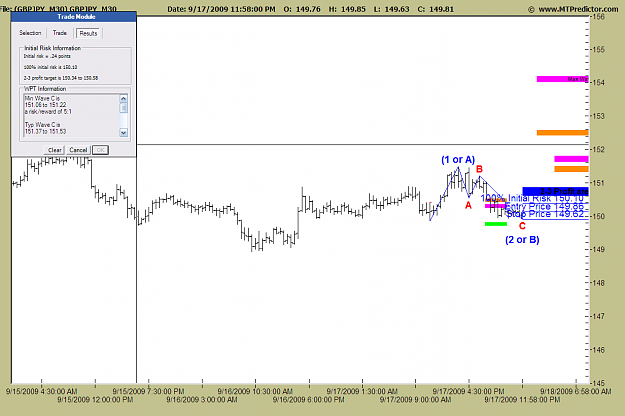Viewport: 625px width, 416px height.
Task: Select the Results tab
Action: click(88, 33)
